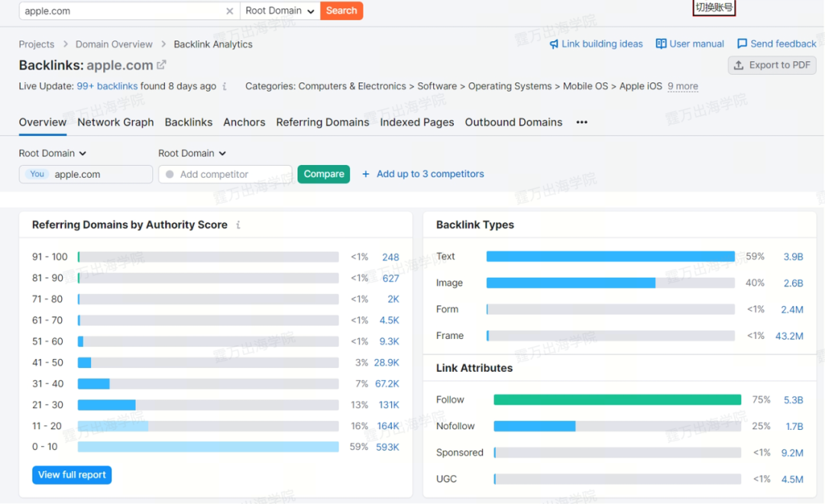The width and height of the screenshot is (825, 504).
Task: Expand Root Domain dropdown above Add competitor
Action: [x=192, y=153]
